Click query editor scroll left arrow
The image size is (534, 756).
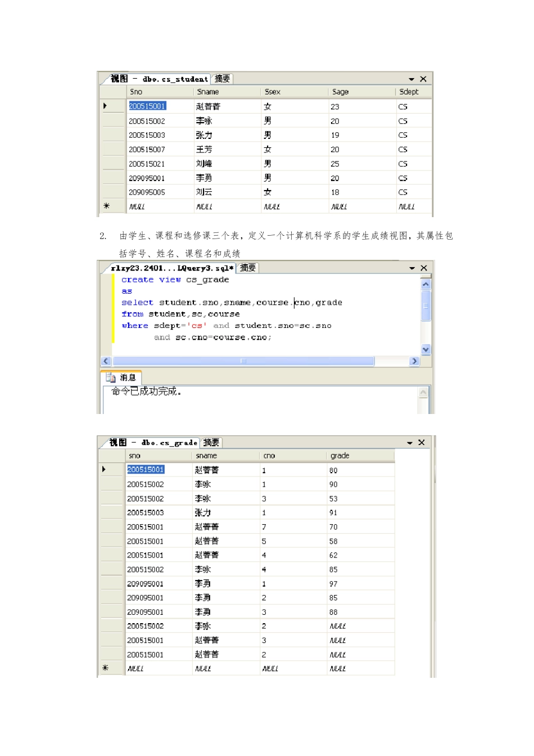click(x=106, y=361)
